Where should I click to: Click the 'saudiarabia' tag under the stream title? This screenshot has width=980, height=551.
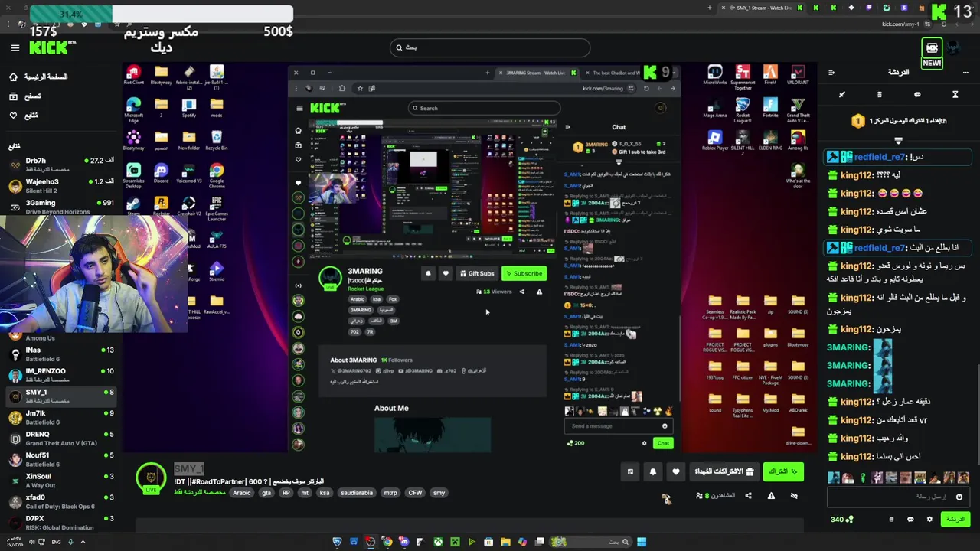[357, 493]
